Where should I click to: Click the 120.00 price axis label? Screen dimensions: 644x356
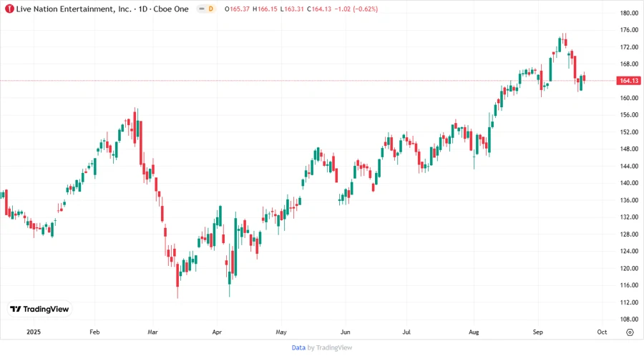coord(629,268)
